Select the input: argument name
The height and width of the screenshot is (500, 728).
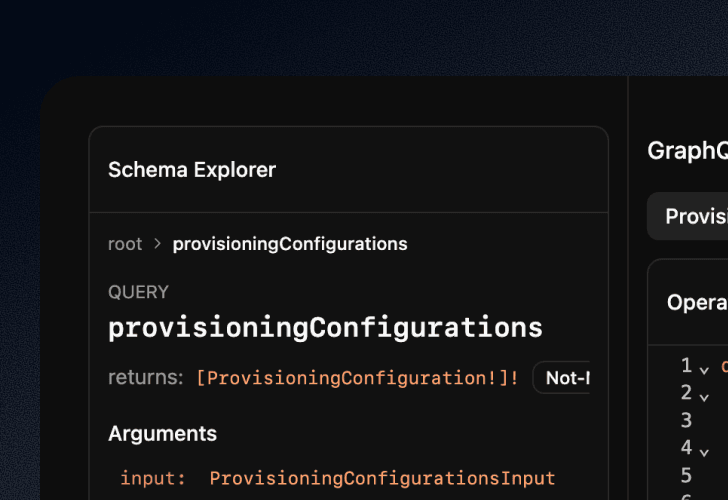pos(153,478)
